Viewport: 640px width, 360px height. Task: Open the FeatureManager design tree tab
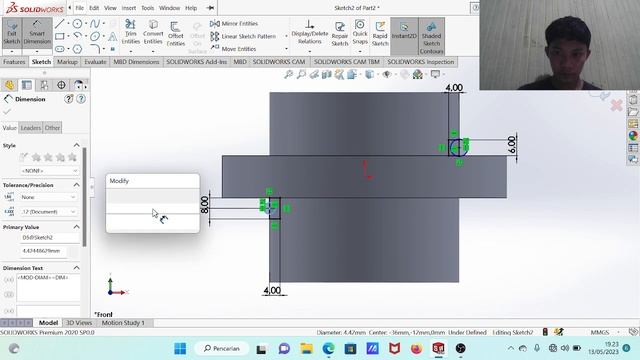coord(9,85)
